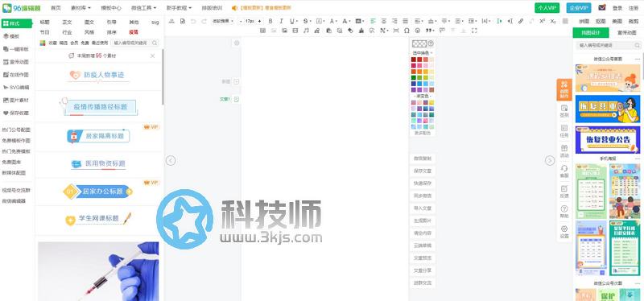Click the magnifier in the material search box

pyautogui.click(x=155, y=43)
